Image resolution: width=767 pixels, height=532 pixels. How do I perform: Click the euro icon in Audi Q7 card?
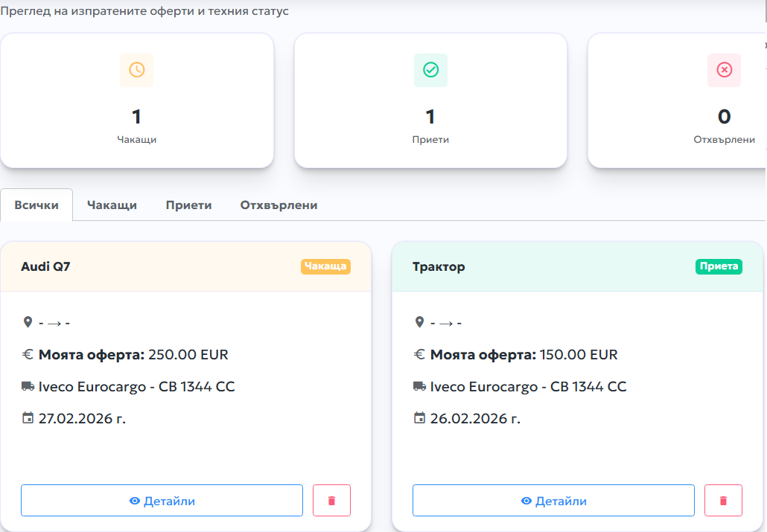pos(28,354)
